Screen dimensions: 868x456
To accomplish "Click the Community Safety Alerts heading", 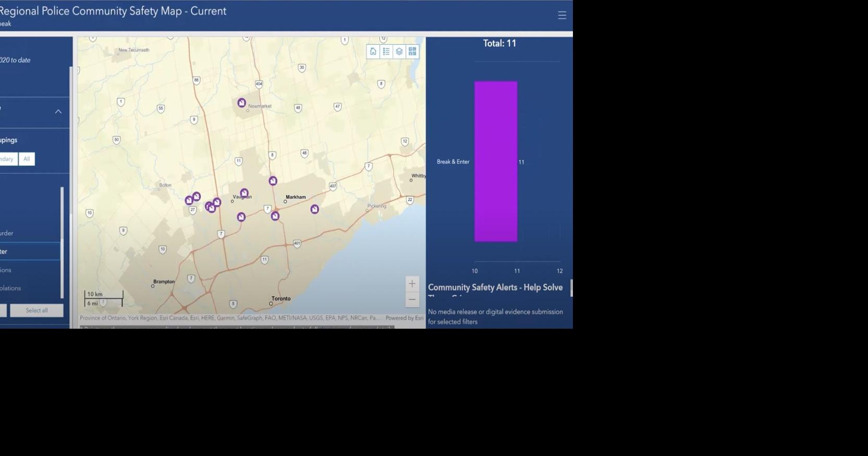I will click(x=495, y=287).
